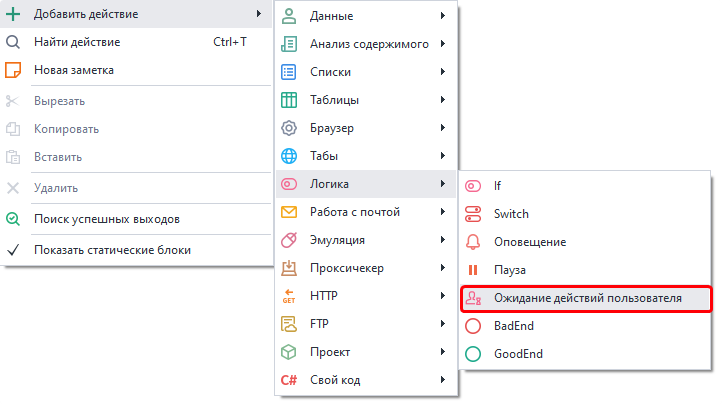This screenshot has height=404, width=722.
Task: Open the Проксичекер submenu
Action: tap(347, 268)
